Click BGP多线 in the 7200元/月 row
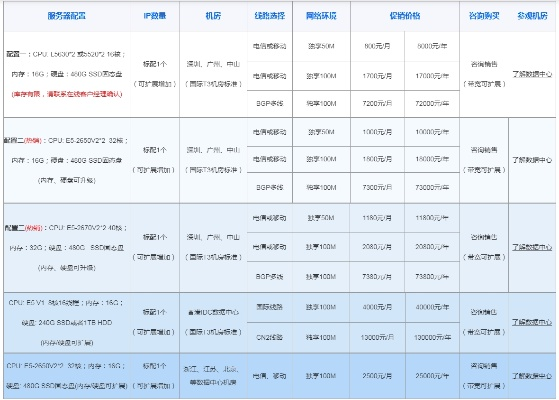The width and height of the screenshot is (559, 400). tap(270, 103)
